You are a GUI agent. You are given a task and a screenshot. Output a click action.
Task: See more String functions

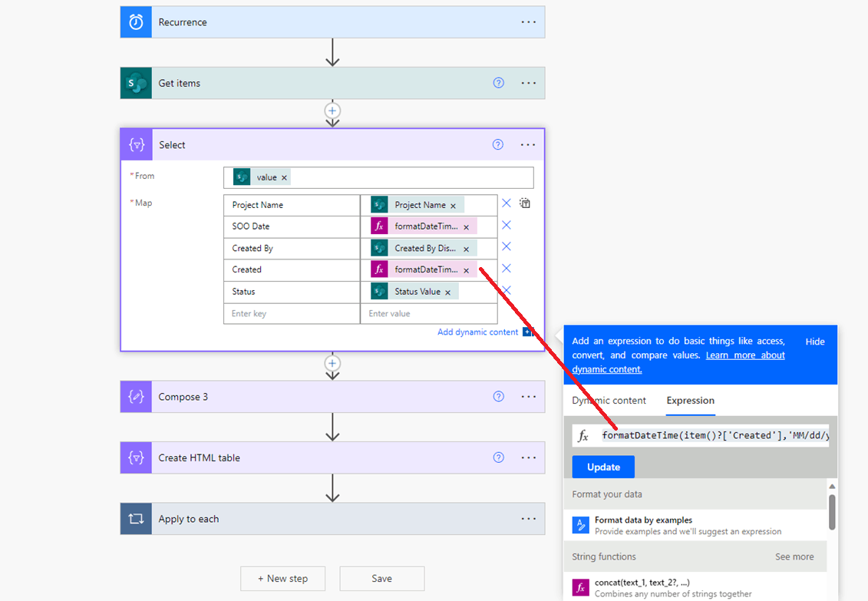tap(794, 556)
